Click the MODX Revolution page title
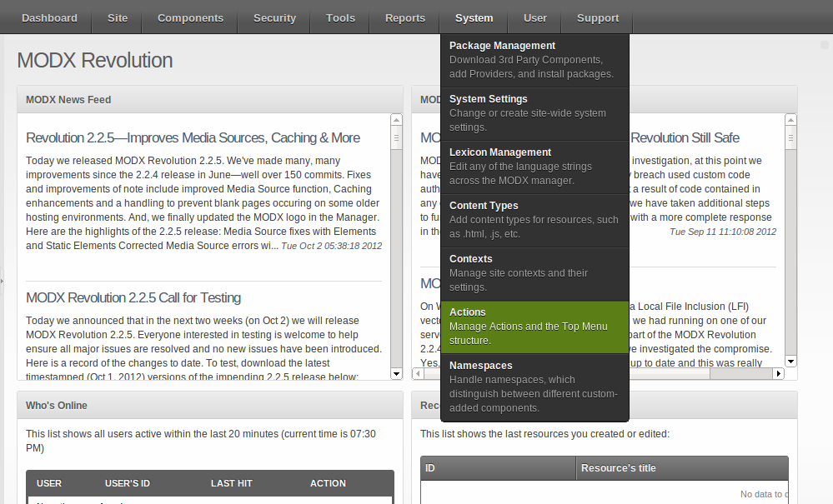The height and width of the screenshot is (504, 833). [95, 61]
